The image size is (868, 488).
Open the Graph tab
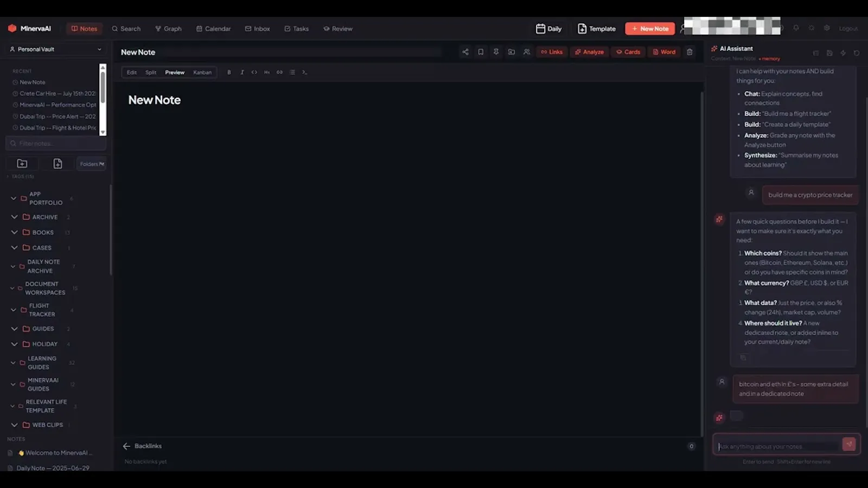click(x=168, y=29)
